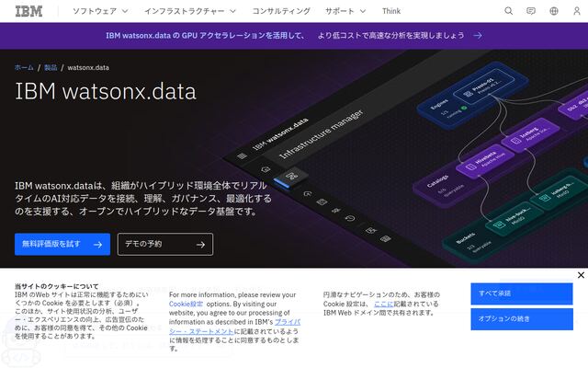Click the IBM watsonx.data heading
The height and width of the screenshot is (368, 588).
click(x=106, y=91)
